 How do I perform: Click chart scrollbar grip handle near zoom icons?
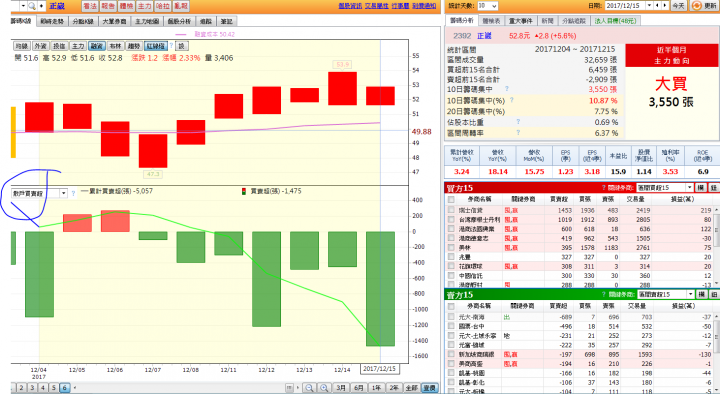(289, 388)
